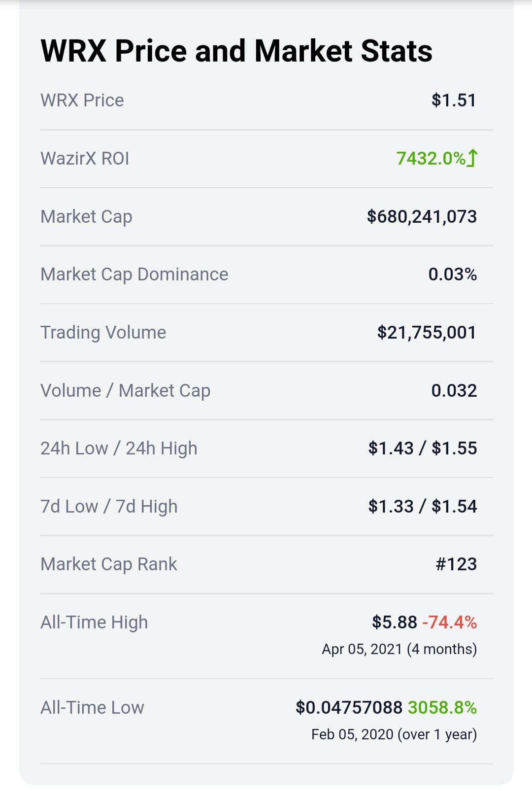Viewport: 532px width, 791px height.
Task: Click the Market Cap Rank #123 value
Action: pyautogui.click(x=456, y=564)
